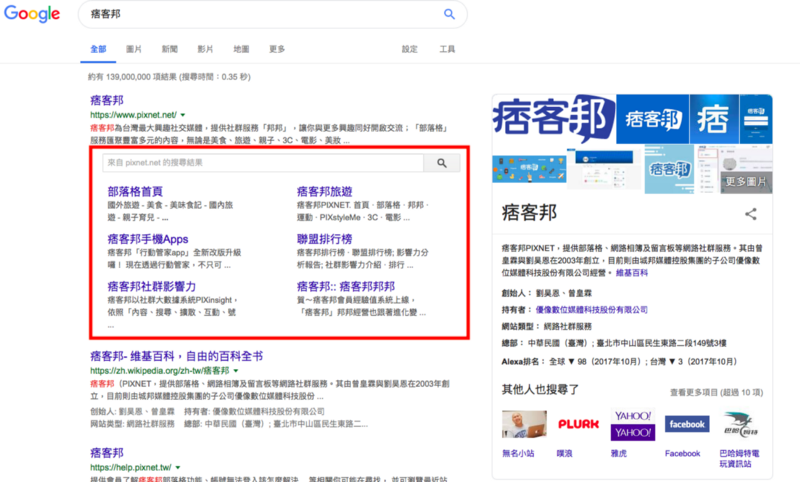Switch to the 地圖 tab
This screenshot has height=482, width=800.
pos(241,49)
